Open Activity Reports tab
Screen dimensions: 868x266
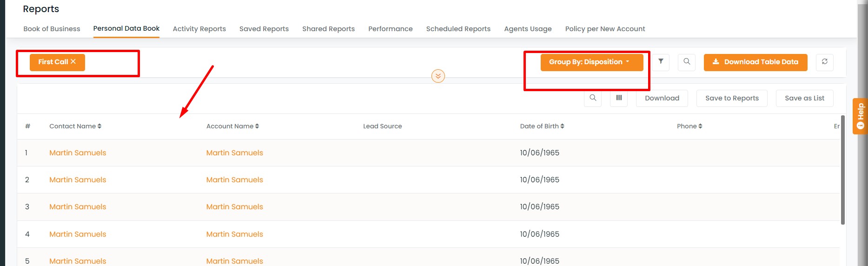click(199, 29)
